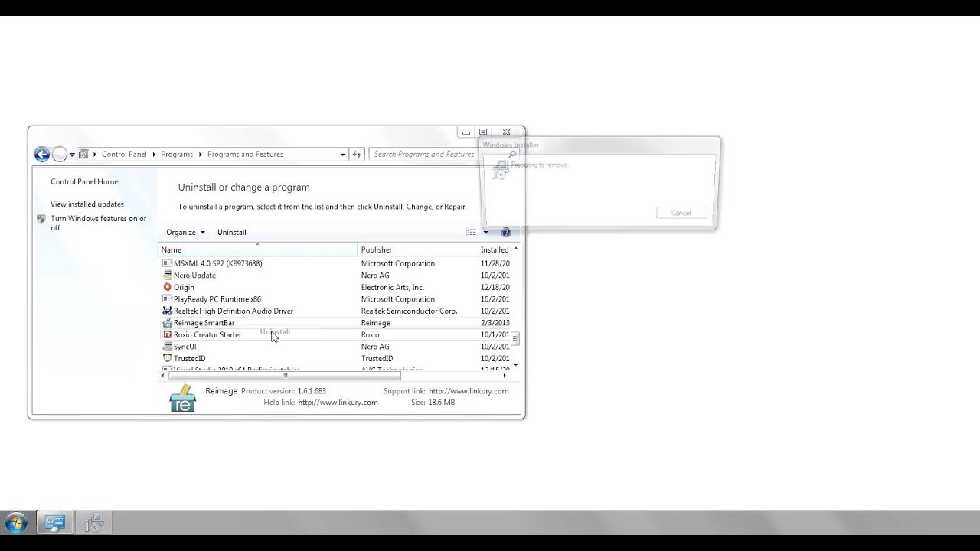Sort list by Publisher column header

[417, 249]
